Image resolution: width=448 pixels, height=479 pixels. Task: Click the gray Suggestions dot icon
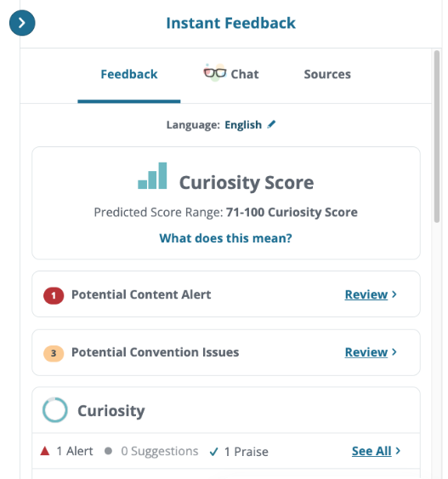[108, 451]
